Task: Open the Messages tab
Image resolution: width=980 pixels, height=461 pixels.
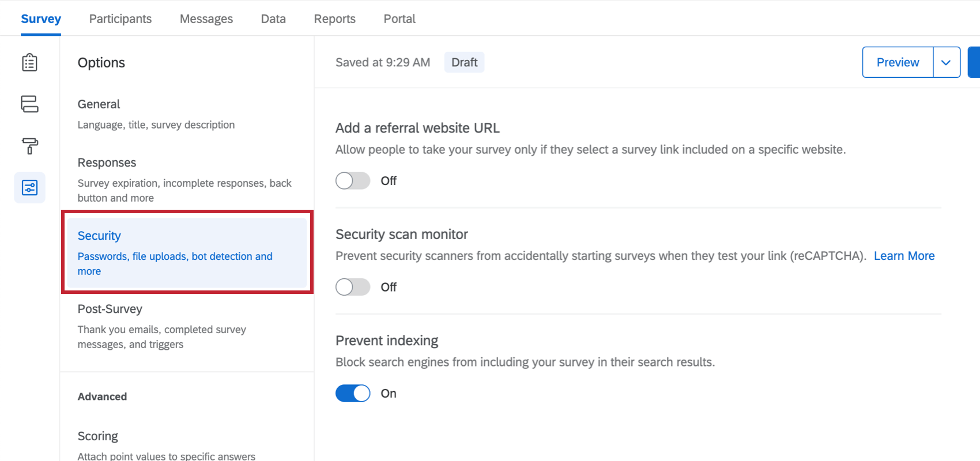Action: tap(206, 19)
